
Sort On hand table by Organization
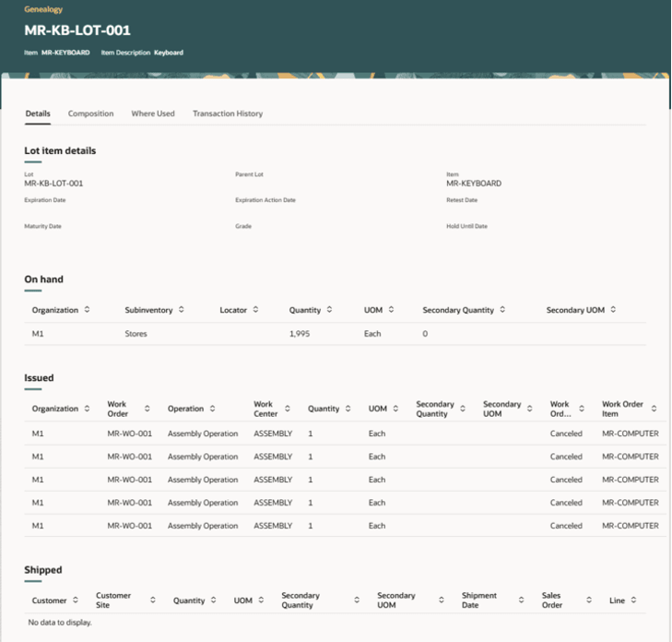pos(87,310)
